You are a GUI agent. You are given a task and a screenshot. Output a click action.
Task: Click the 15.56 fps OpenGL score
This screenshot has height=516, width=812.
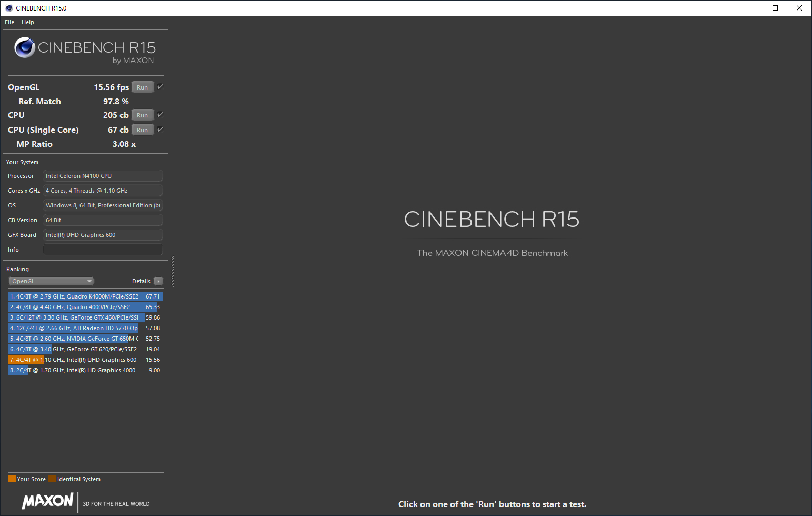coord(111,87)
